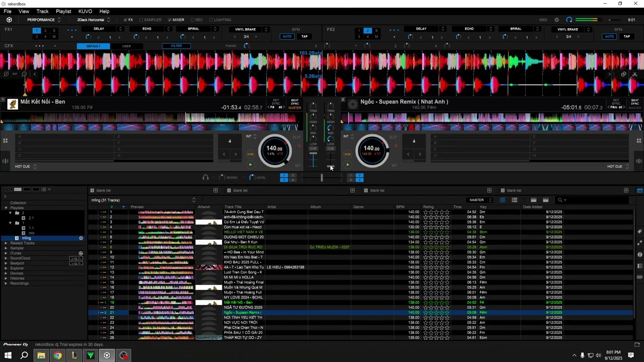Open Google Chrome from the taskbar
This screenshot has height=362, width=644.
tap(57, 355)
